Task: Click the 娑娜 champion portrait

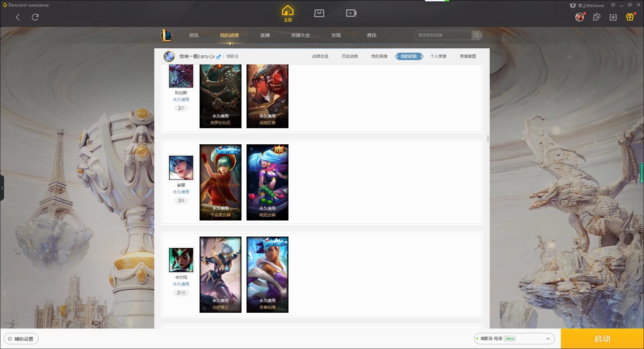Action: click(x=181, y=168)
